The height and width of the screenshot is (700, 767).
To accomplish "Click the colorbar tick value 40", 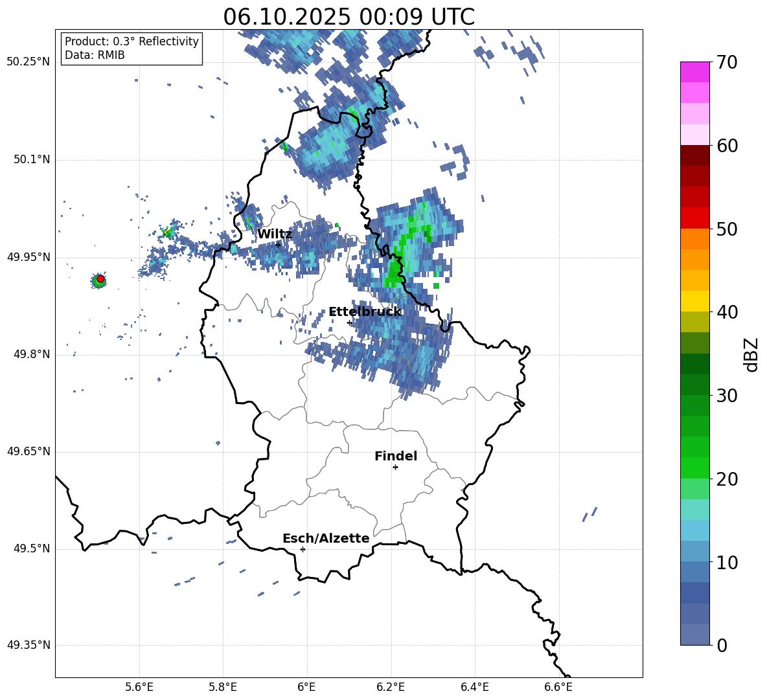I will click(x=727, y=312).
